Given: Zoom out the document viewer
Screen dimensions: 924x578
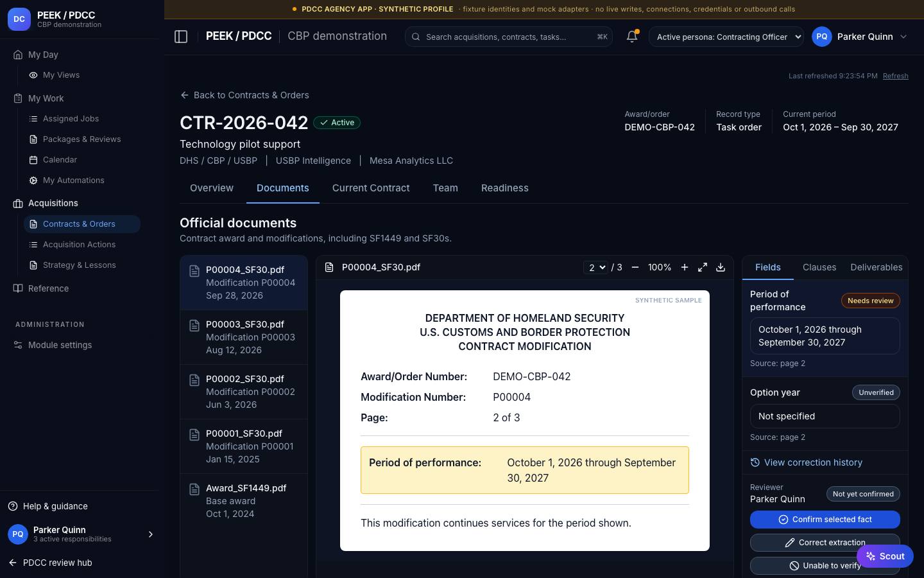Looking at the screenshot, I should point(635,267).
